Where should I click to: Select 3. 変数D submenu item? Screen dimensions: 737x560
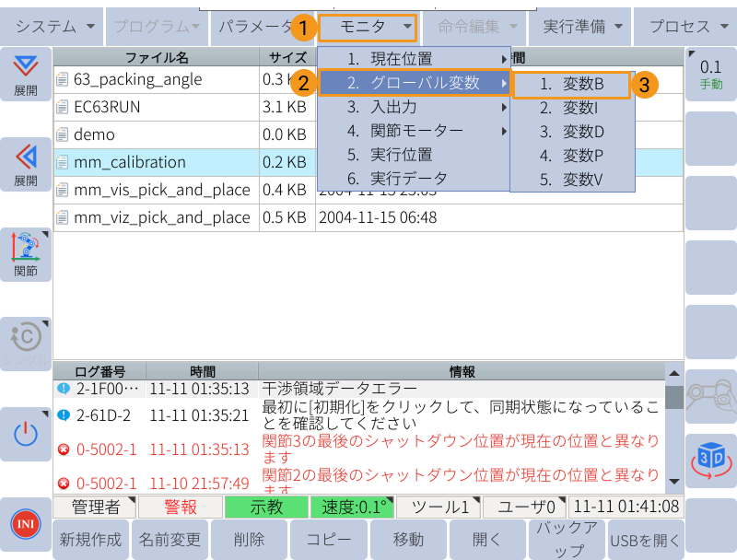pos(572,132)
